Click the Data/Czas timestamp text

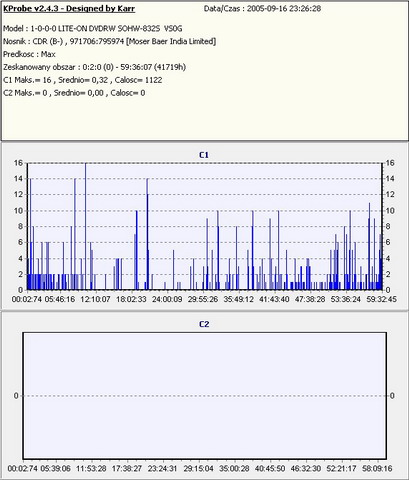coord(262,9)
